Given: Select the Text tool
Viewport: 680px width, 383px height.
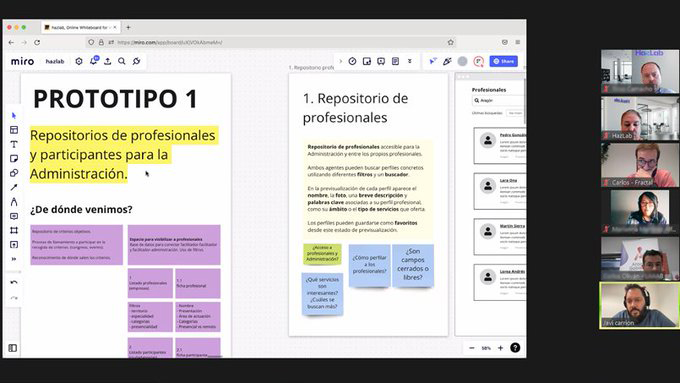Looking at the screenshot, I should pos(14,144).
